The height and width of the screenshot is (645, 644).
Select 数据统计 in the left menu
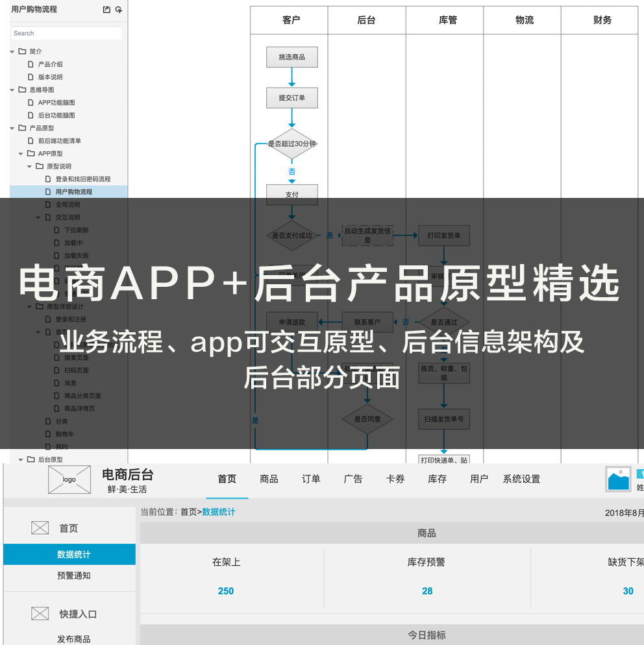pyautogui.click(x=69, y=555)
